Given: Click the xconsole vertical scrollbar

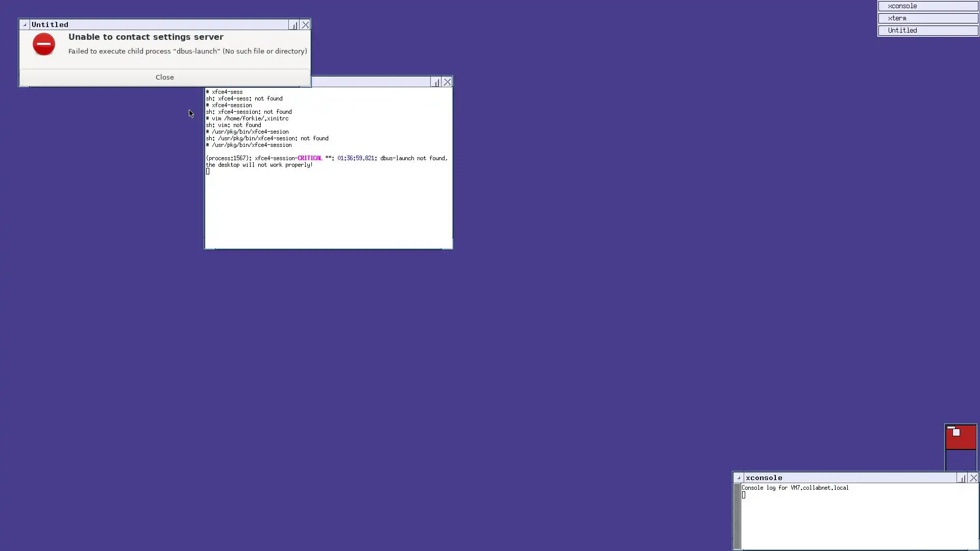Looking at the screenshot, I should click(x=737, y=516).
